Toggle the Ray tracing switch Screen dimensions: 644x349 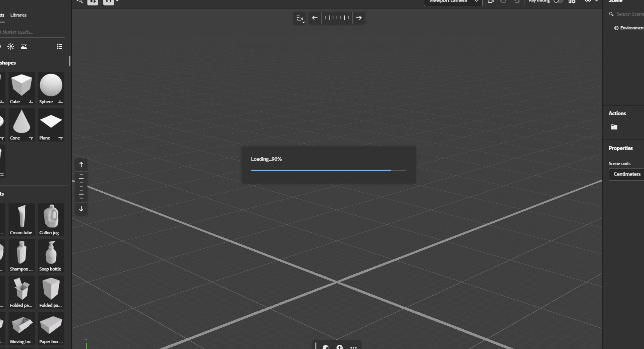point(558,1)
